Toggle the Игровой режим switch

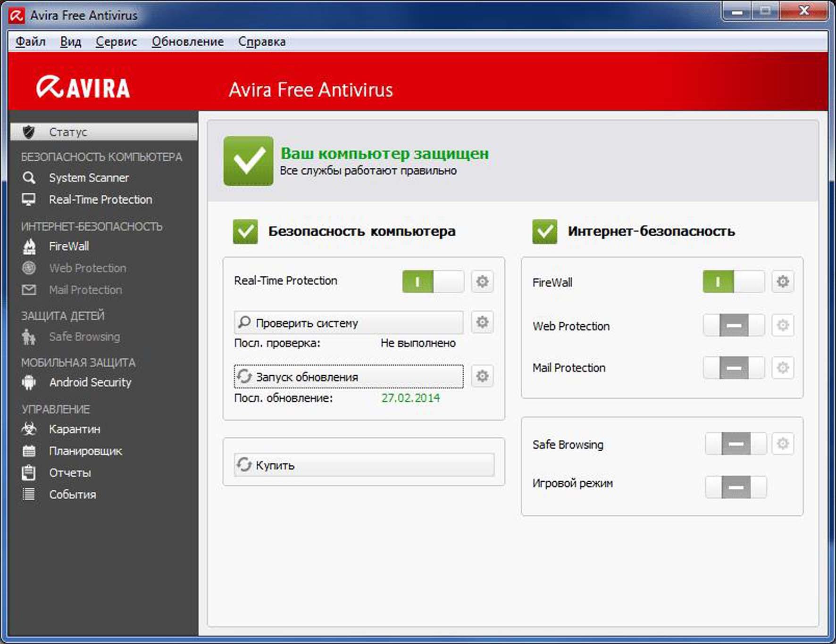pyautogui.click(x=736, y=487)
